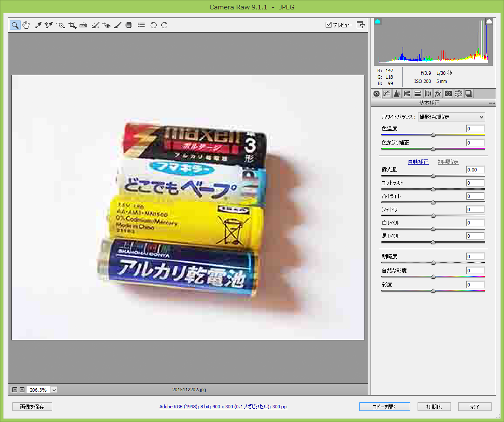Select the Red Eye Removal tool
Viewport: 504px width, 422px height.
click(x=107, y=25)
